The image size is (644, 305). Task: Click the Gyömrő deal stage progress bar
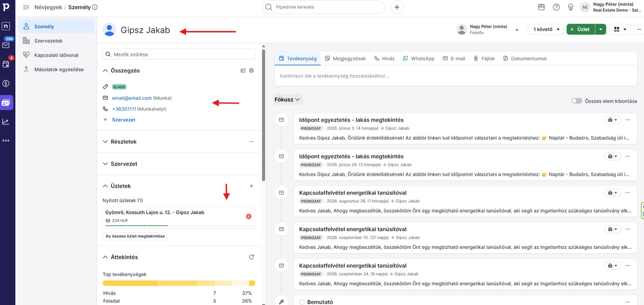(x=179, y=226)
